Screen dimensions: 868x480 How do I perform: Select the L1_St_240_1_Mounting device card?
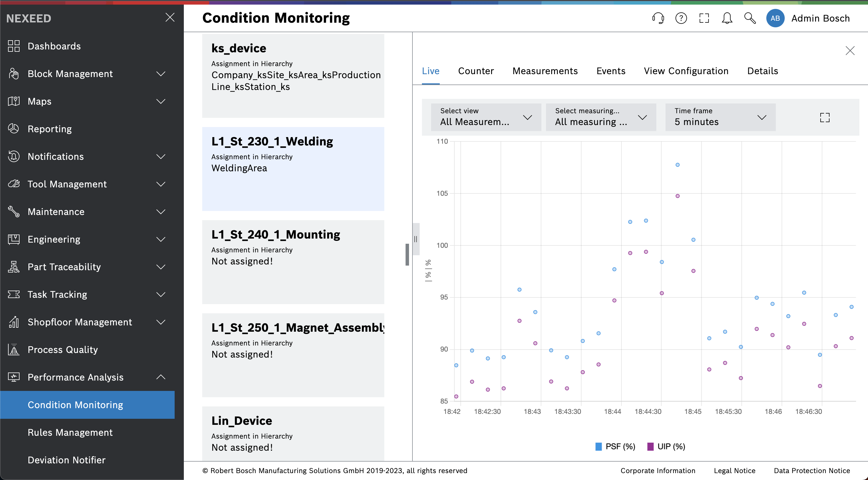click(x=293, y=262)
